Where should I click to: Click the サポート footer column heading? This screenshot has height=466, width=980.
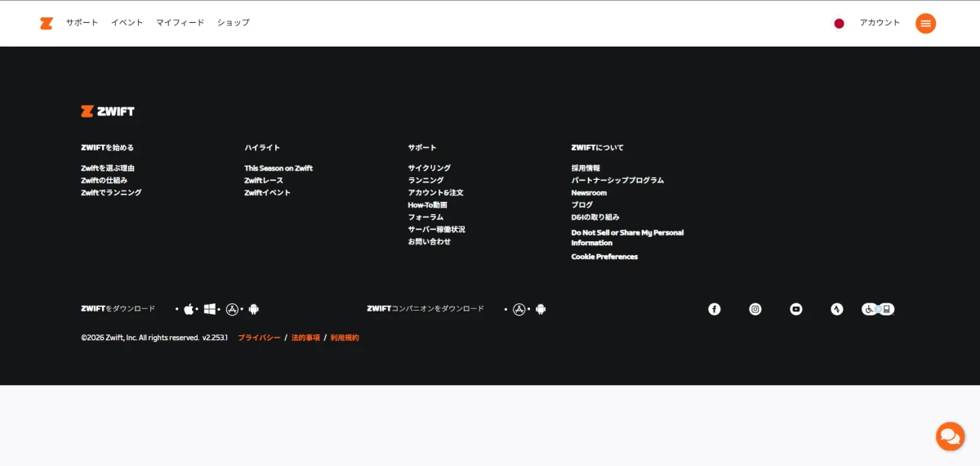(x=422, y=148)
